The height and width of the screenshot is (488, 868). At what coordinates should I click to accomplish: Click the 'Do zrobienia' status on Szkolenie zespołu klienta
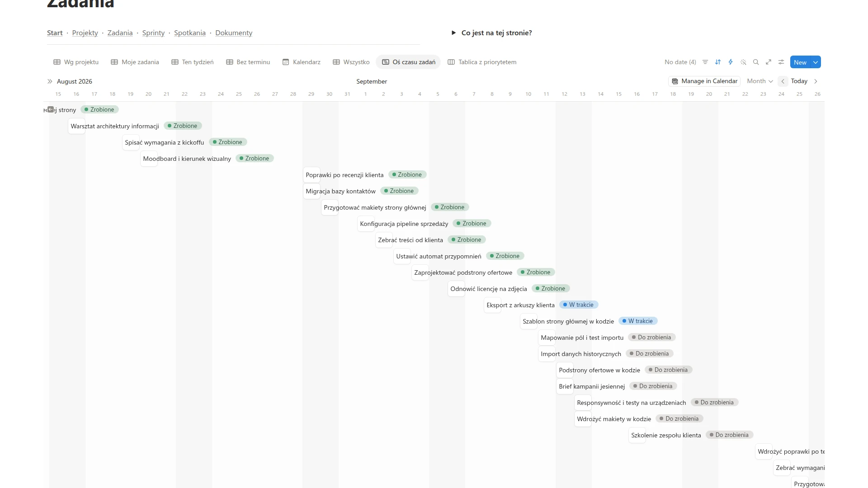729,435
